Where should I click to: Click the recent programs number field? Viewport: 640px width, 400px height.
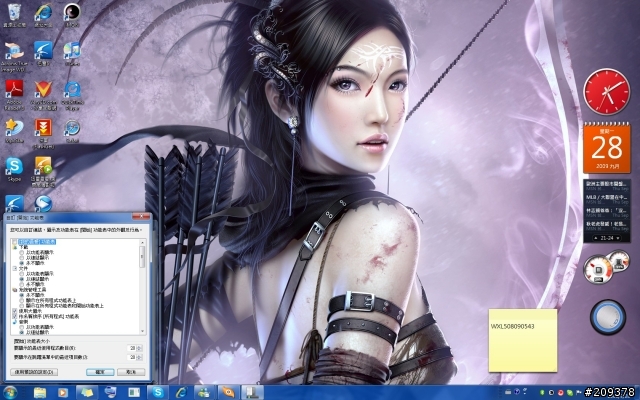[x=131, y=348]
